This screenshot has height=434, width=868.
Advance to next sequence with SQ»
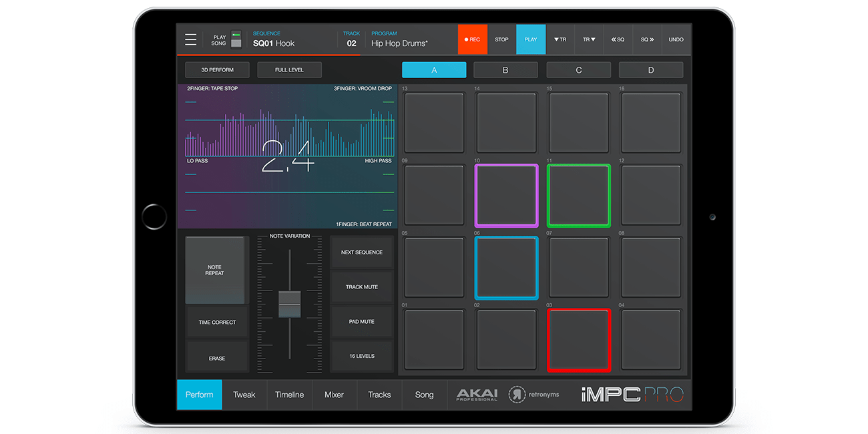647,39
